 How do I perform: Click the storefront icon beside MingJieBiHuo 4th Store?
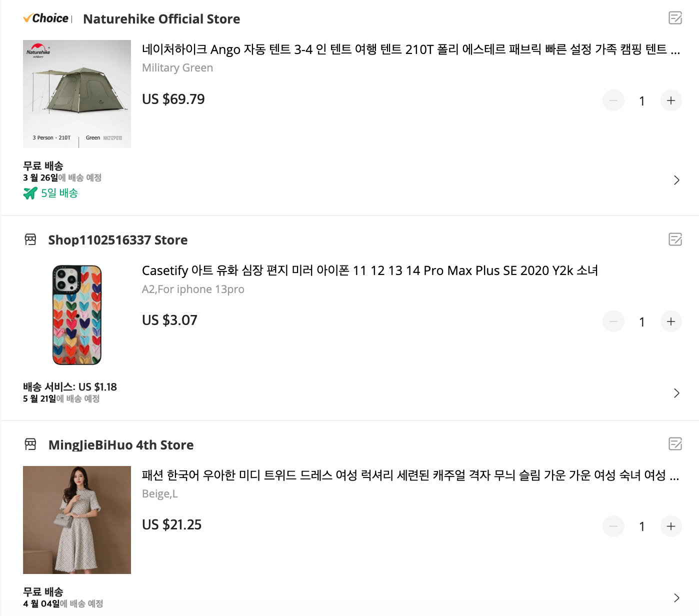coord(30,444)
